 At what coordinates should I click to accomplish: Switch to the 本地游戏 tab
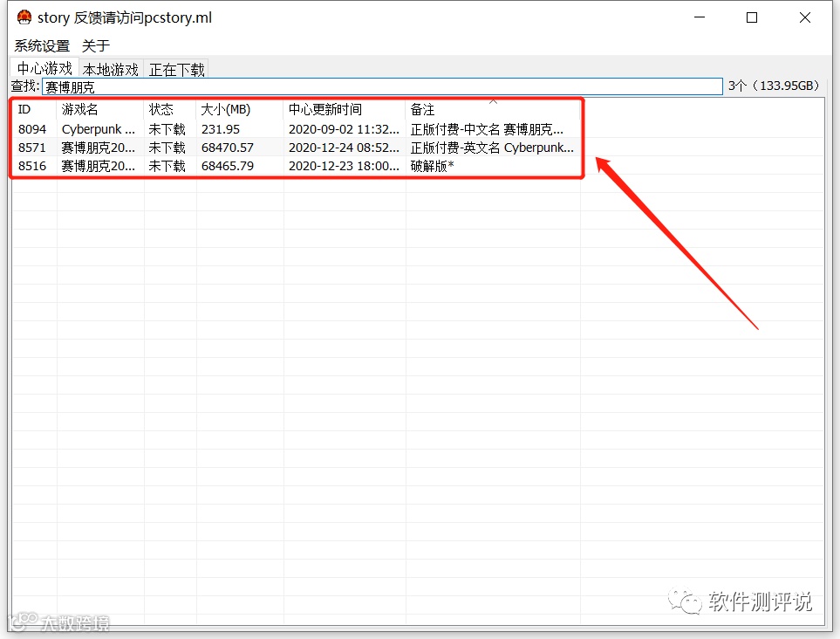(111, 70)
